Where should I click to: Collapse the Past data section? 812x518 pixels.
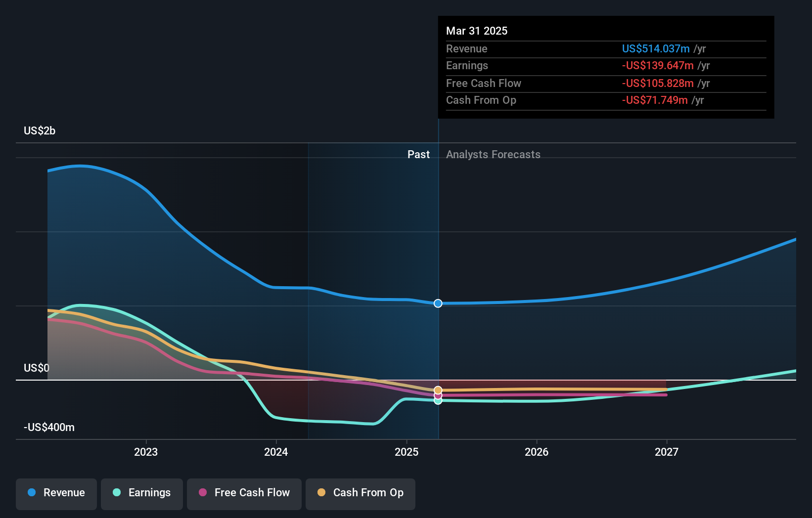(419, 154)
